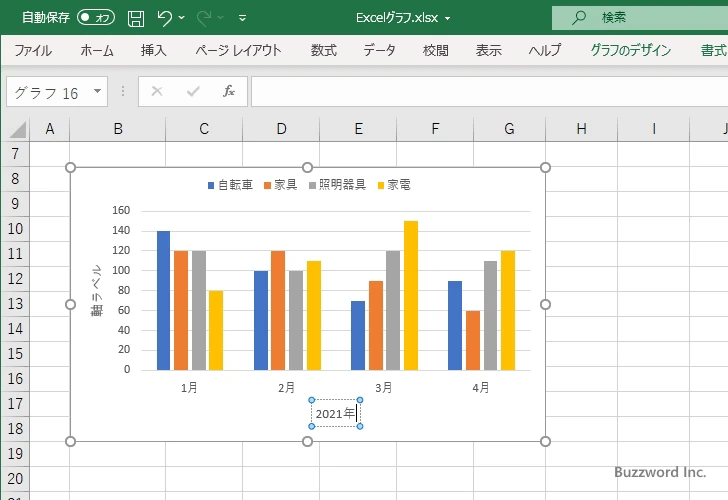Click the Redo arrow icon

point(204,18)
